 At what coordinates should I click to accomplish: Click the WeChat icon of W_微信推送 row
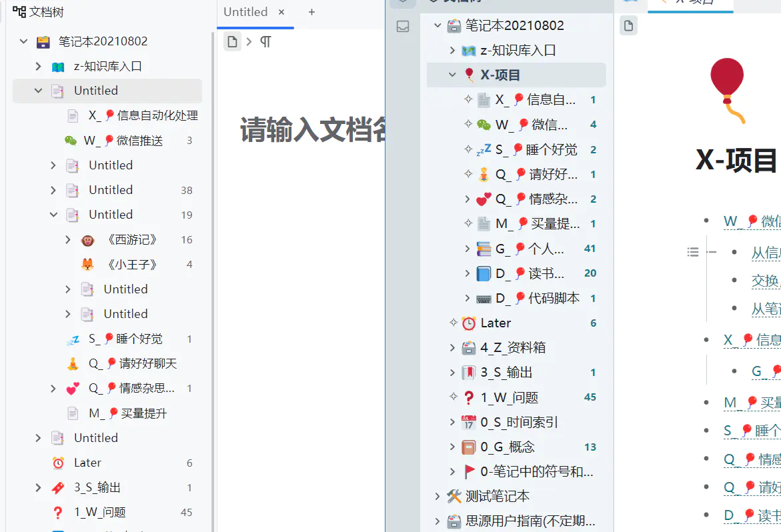[x=71, y=141]
